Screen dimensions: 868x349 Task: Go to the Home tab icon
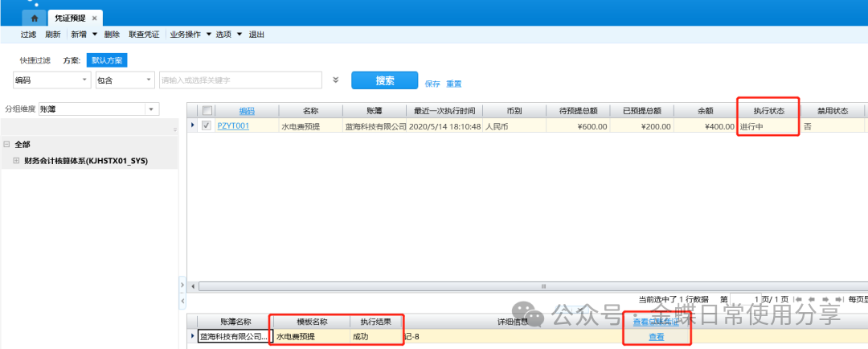(x=34, y=17)
